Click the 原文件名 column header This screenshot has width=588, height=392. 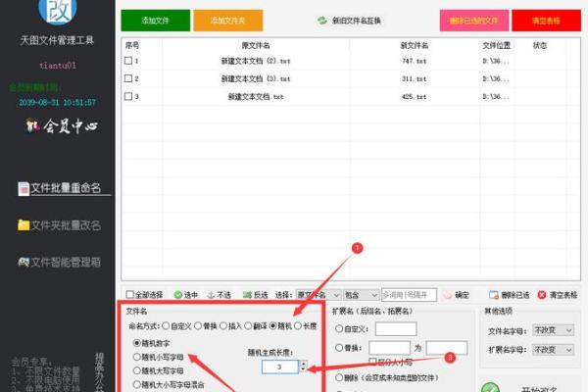[x=256, y=45]
